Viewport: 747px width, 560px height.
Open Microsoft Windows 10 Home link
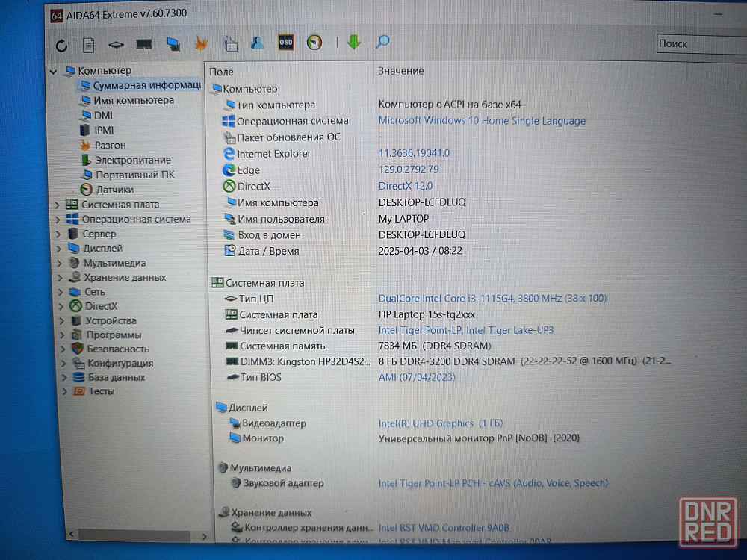tap(482, 121)
